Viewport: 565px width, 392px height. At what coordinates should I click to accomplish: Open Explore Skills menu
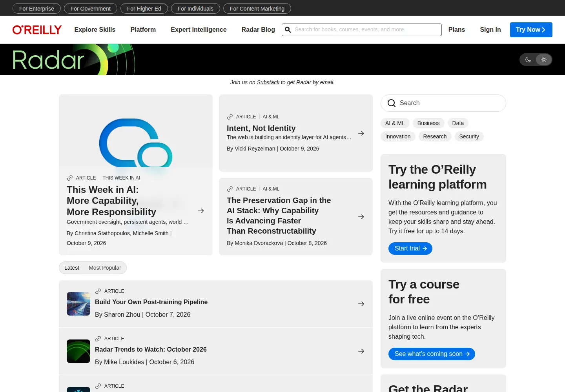pos(95,30)
